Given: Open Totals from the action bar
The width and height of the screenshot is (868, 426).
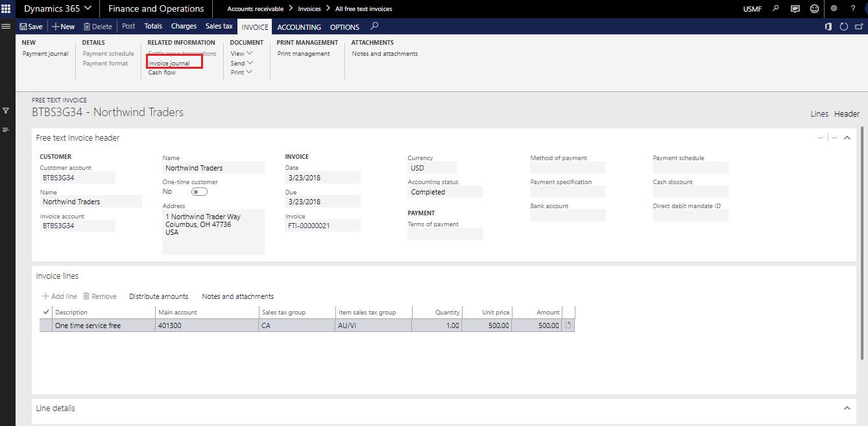Looking at the screenshot, I should coord(153,27).
